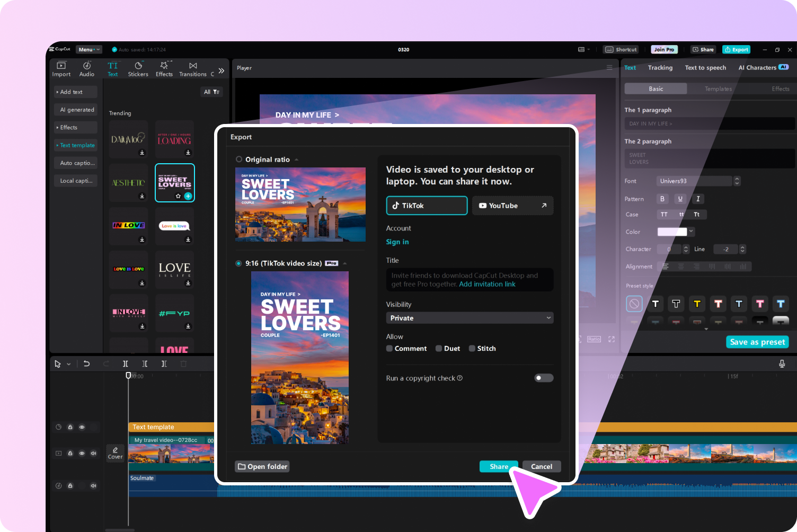Screen dimensions: 797x532
Task: Click the microphone record icon
Action: [782, 363]
